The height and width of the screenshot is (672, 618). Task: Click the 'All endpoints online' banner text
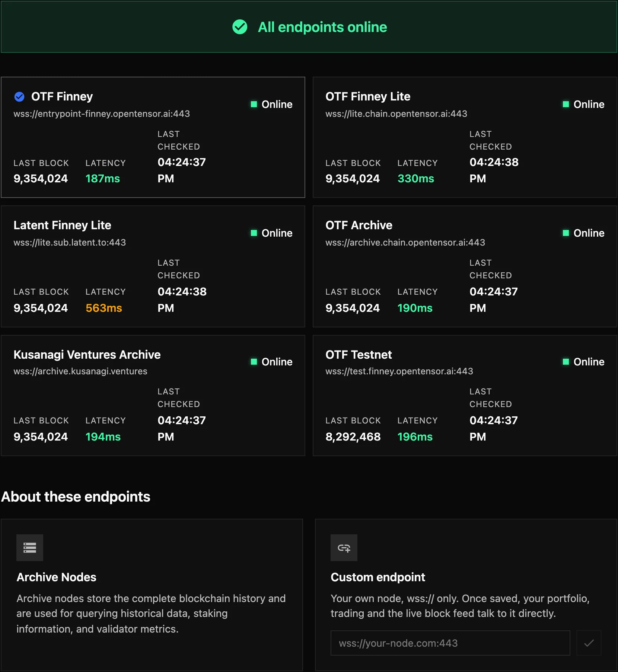[322, 27]
